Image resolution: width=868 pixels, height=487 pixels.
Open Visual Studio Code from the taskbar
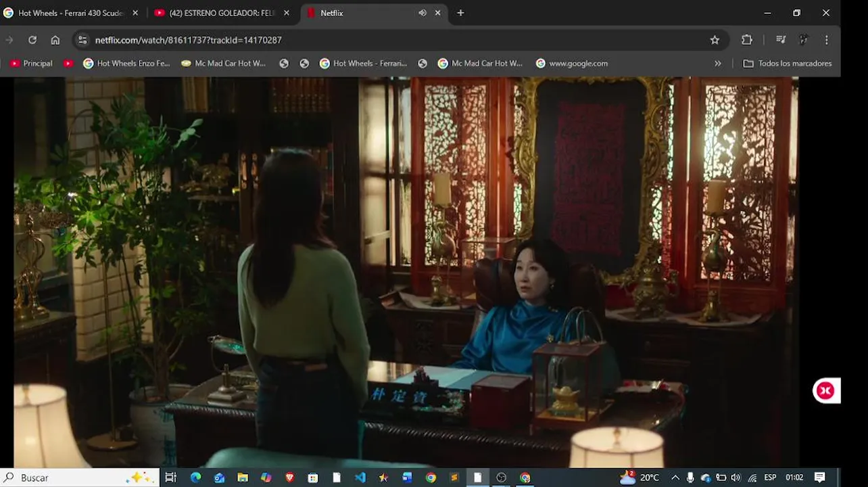tap(360, 478)
